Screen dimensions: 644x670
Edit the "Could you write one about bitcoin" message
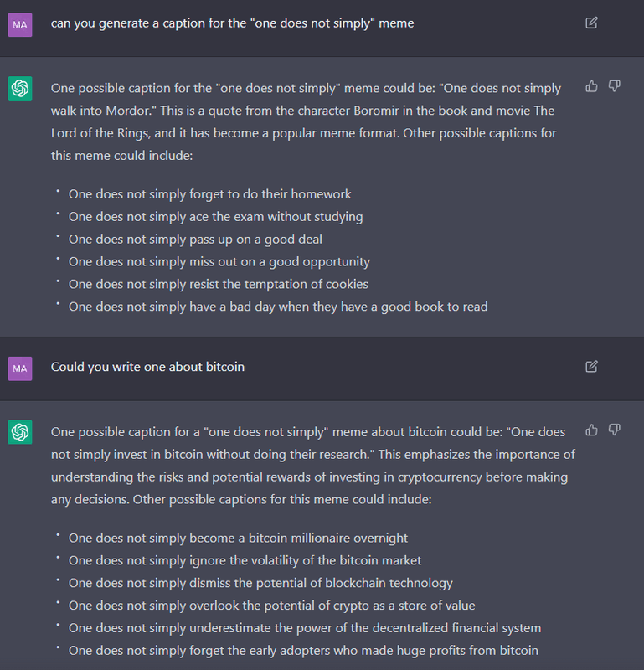[x=591, y=367]
